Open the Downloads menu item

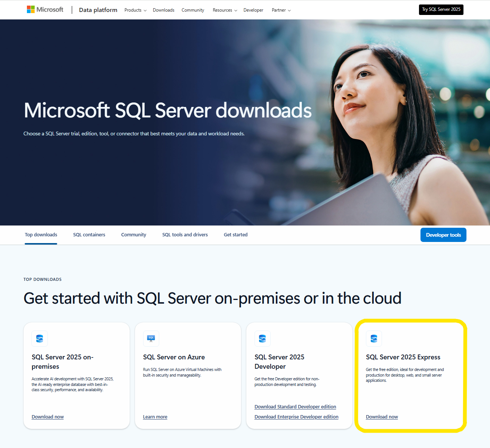(163, 10)
